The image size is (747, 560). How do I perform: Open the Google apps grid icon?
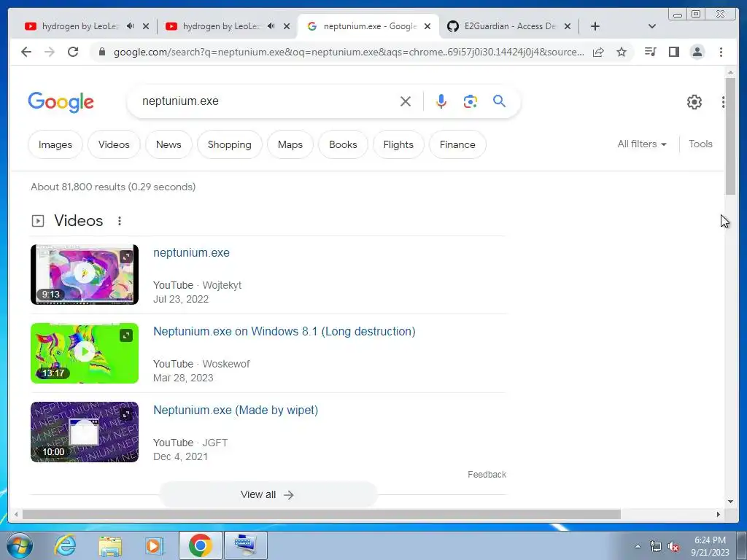click(723, 102)
